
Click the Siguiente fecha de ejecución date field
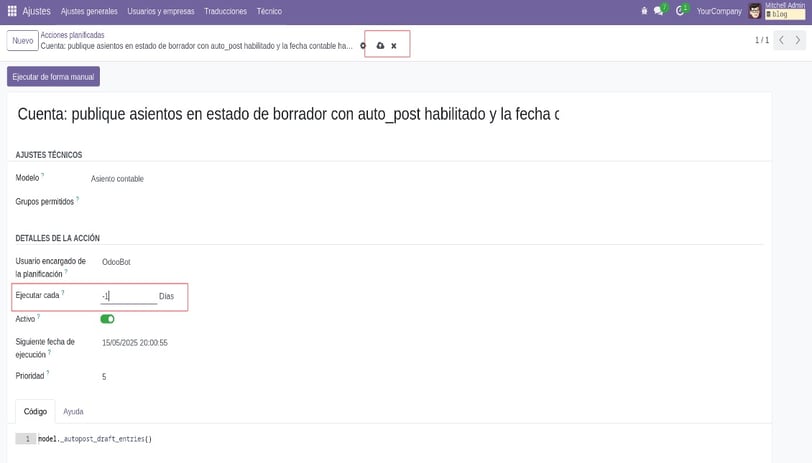(x=135, y=343)
